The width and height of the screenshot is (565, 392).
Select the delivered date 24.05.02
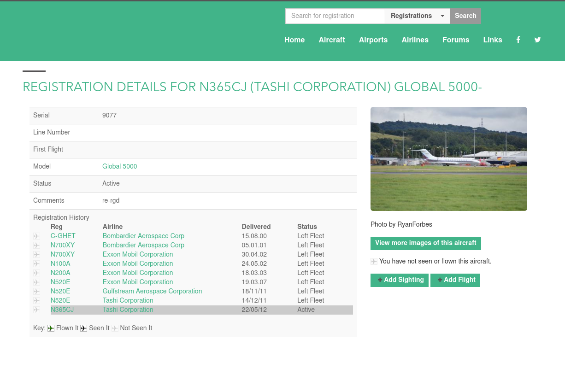pyautogui.click(x=254, y=263)
